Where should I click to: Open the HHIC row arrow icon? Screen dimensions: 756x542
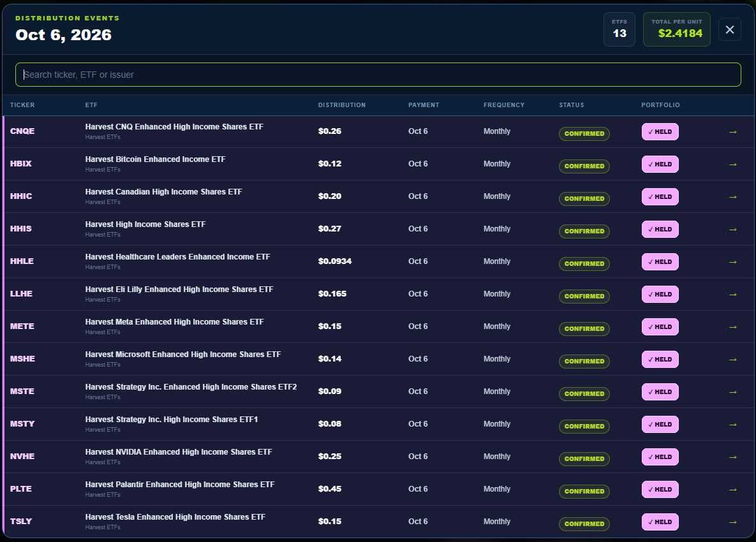733,196
